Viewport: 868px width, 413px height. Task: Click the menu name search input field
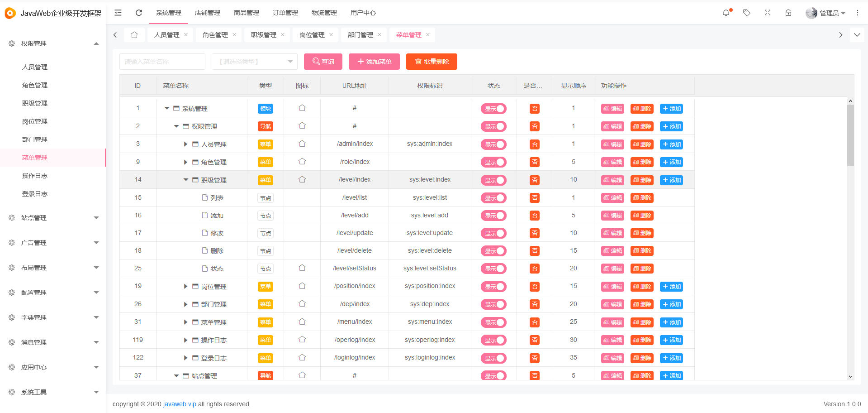162,61
